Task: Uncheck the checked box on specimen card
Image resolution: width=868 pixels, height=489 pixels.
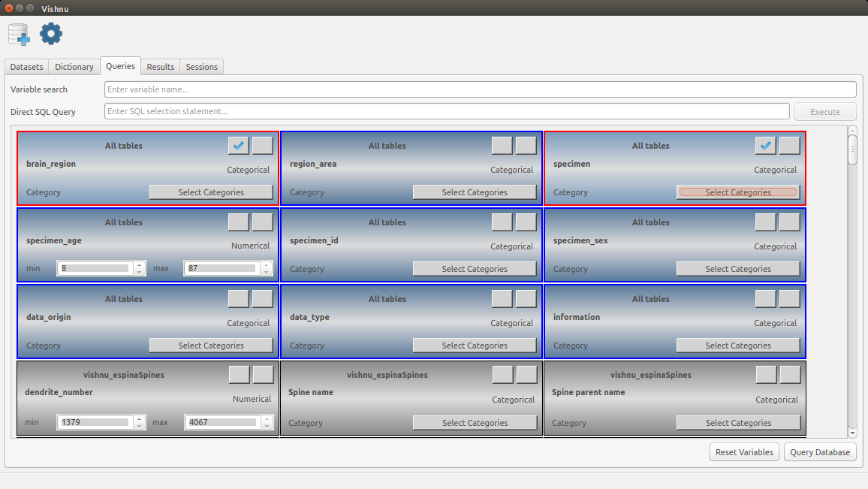Action: coord(766,146)
